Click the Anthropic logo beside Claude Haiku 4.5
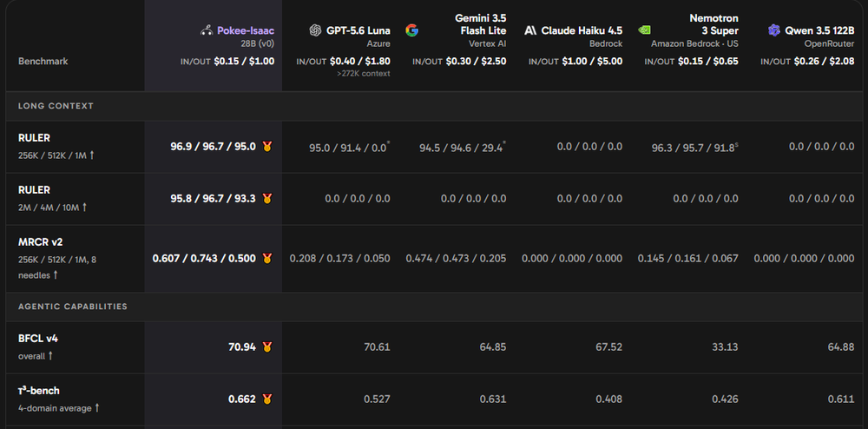 click(530, 30)
